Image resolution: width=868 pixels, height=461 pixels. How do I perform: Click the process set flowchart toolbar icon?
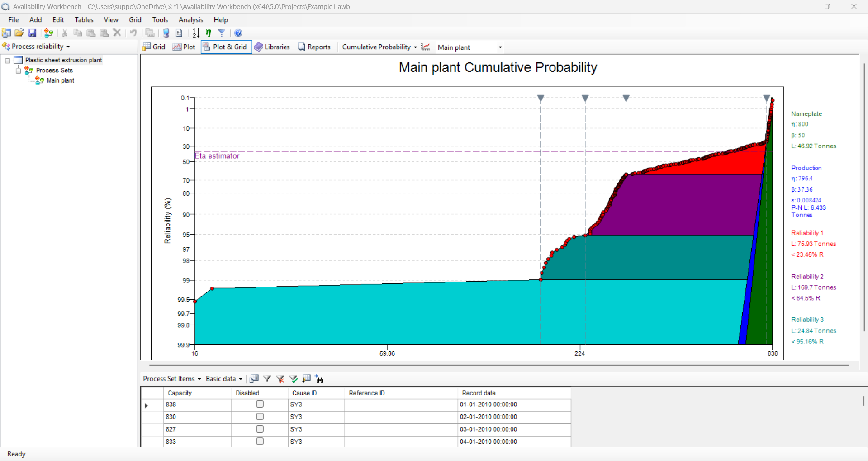(48, 33)
